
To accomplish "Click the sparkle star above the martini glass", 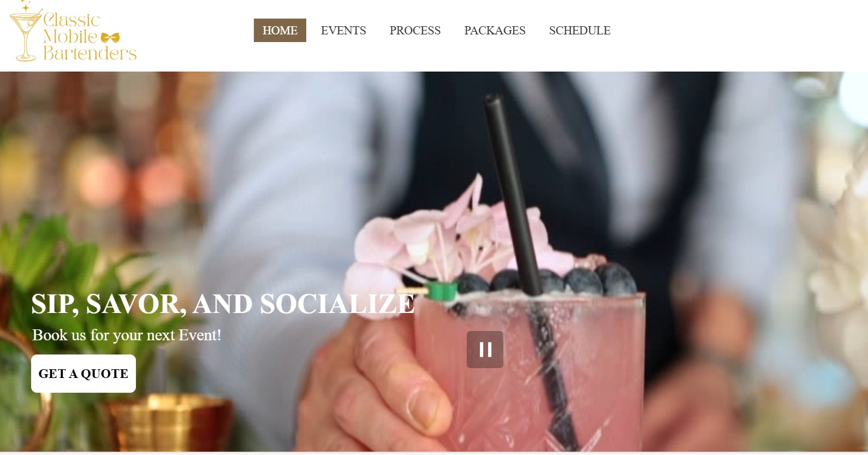I will (26, 6).
